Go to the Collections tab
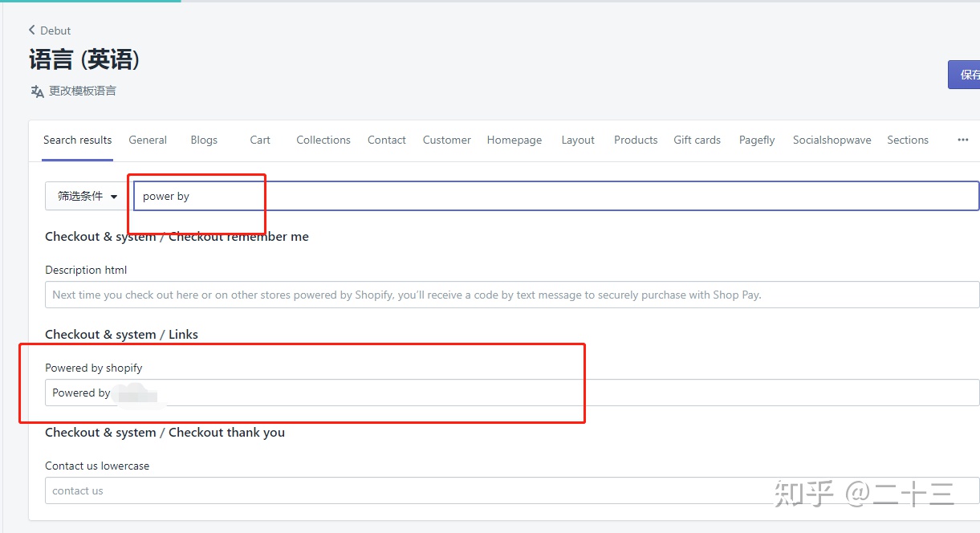 click(323, 140)
